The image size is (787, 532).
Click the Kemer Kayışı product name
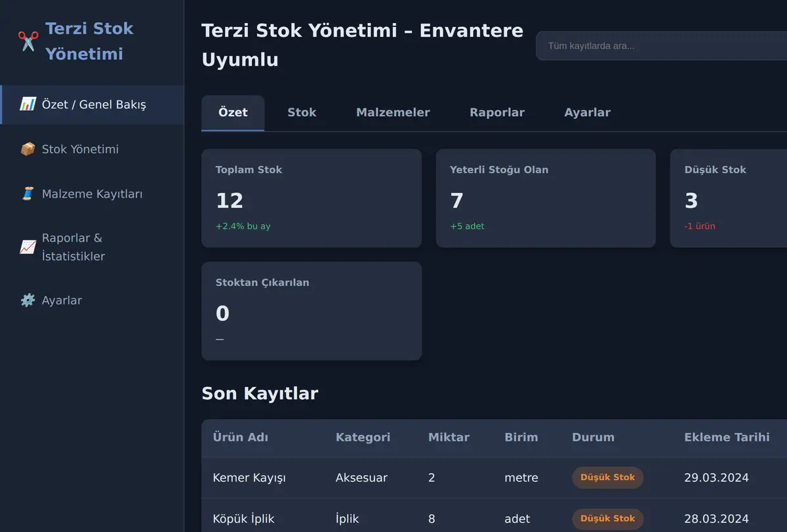(x=249, y=478)
